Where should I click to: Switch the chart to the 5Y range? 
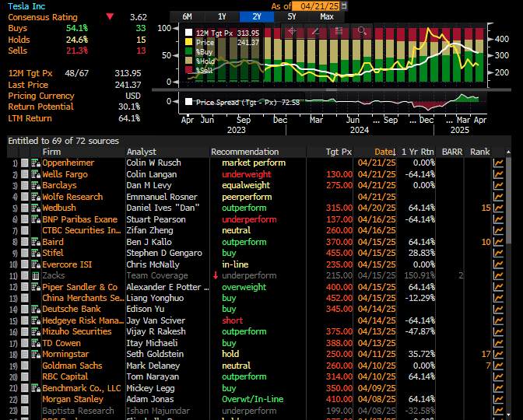(x=291, y=16)
